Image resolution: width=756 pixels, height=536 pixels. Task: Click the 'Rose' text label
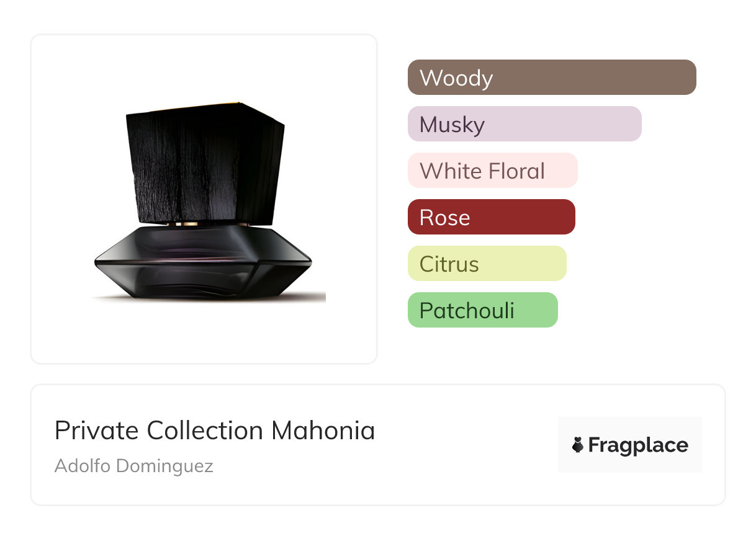coord(445,218)
